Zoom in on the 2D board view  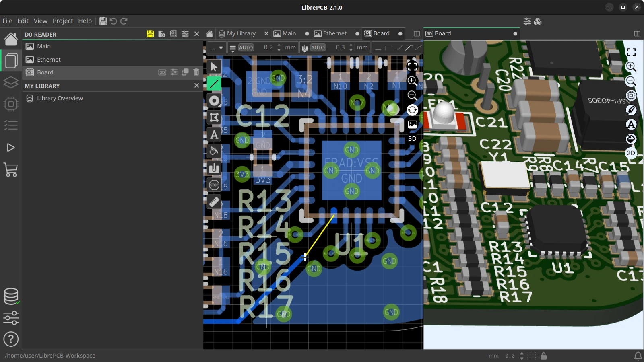(x=412, y=81)
